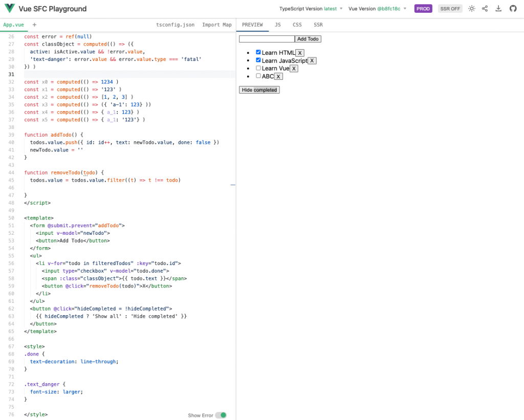
Task: Remove Learn JavaScript with X button
Action: pos(312,60)
